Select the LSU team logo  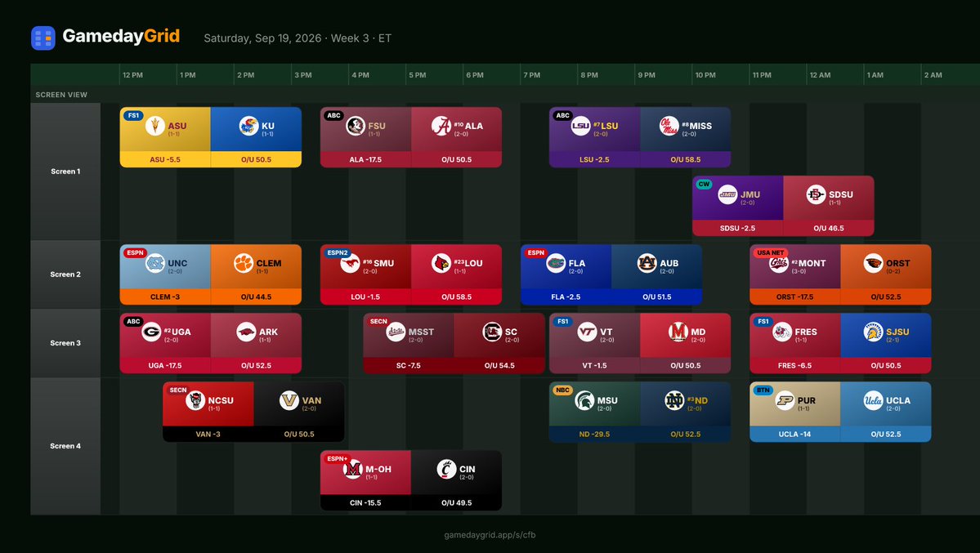580,126
